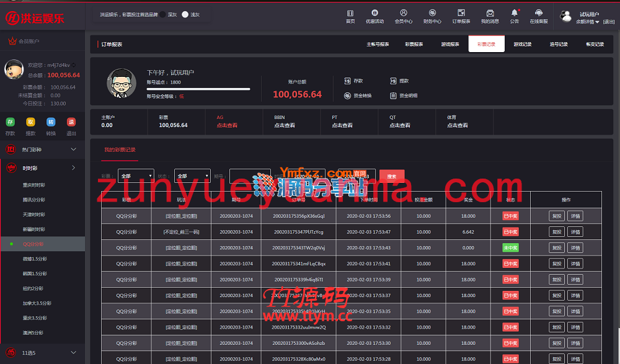Open the 彩票 filter dropdown

tap(136, 175)
